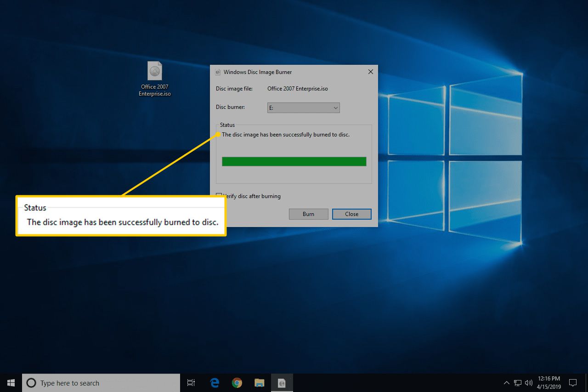
Task: Click the successfully burned status message in the dialog
Action: [x=286, y=135]
